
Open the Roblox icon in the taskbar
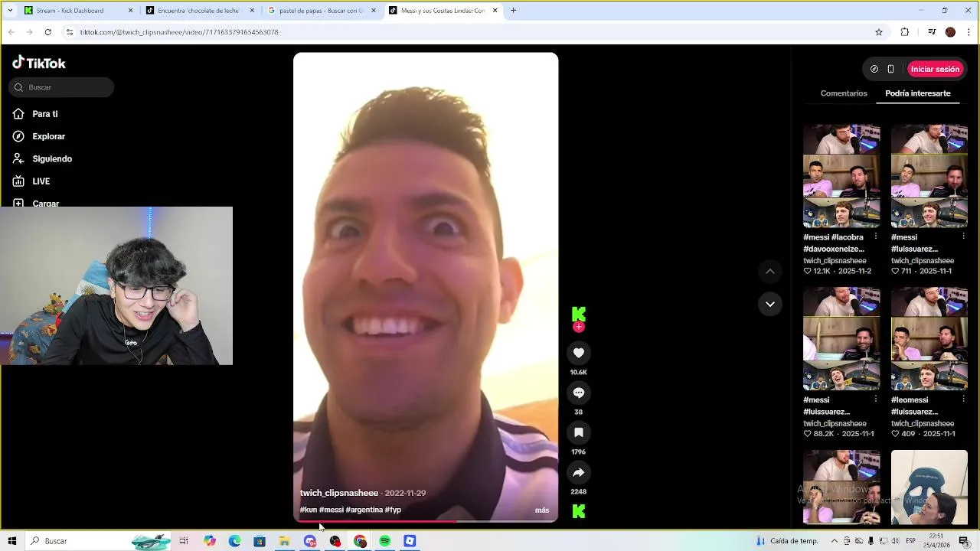click(410, 541)
